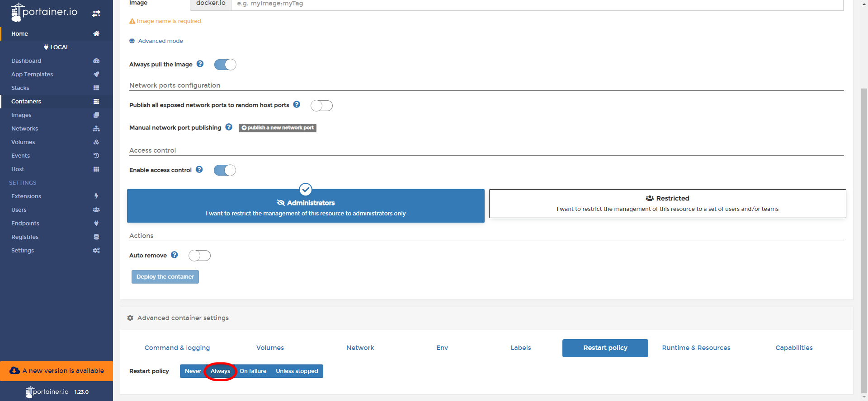Click the 'Image name is required.' warning
The height and width of the screenshot is (401, 868).
click(166, 21)
